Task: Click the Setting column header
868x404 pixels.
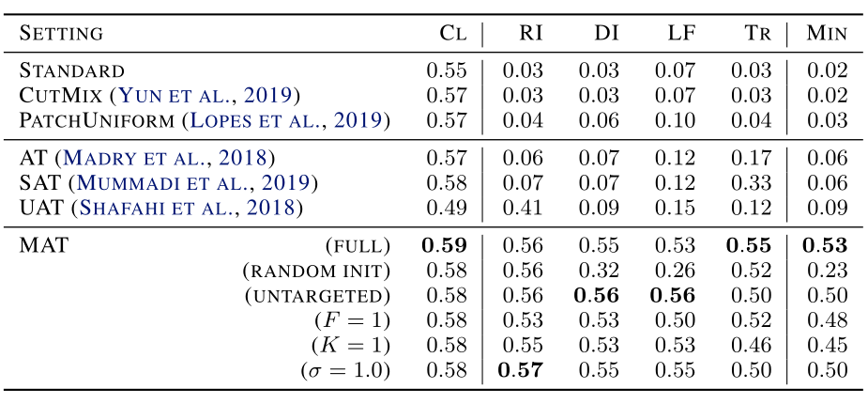Action: tap(62, 35)
